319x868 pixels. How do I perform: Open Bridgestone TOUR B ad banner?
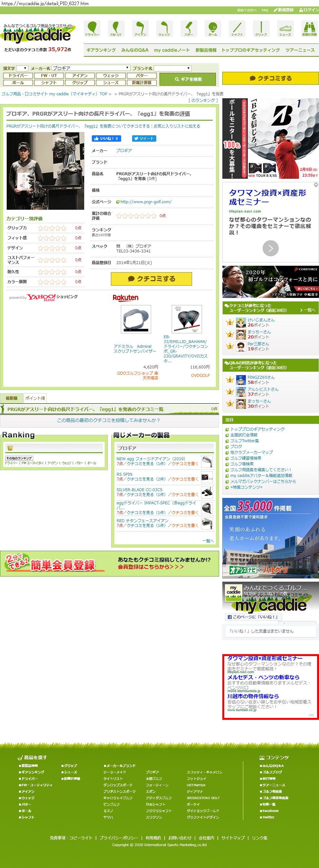(270, 138)
